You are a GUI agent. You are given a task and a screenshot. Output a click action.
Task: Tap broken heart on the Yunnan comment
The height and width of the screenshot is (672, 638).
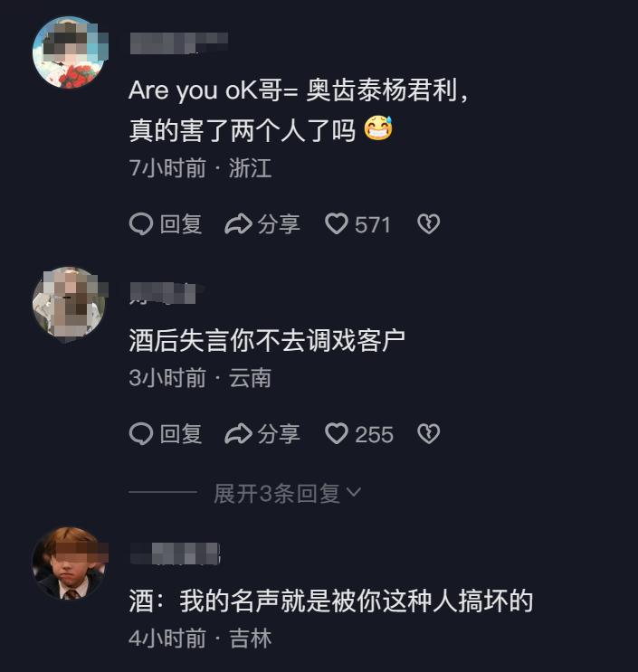coord(428,434)
